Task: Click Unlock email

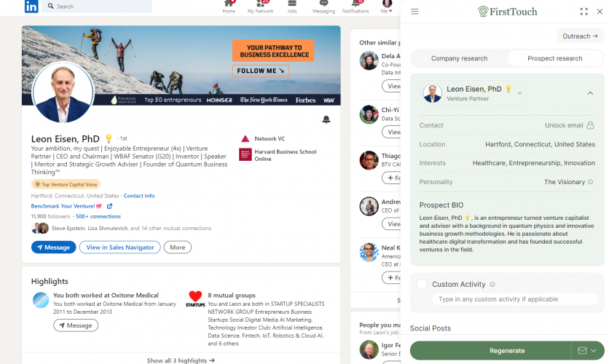Action: (564, 125)
